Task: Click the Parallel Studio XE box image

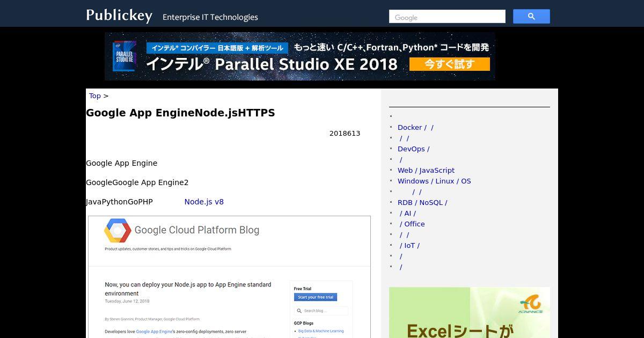Action: (125, 56)
